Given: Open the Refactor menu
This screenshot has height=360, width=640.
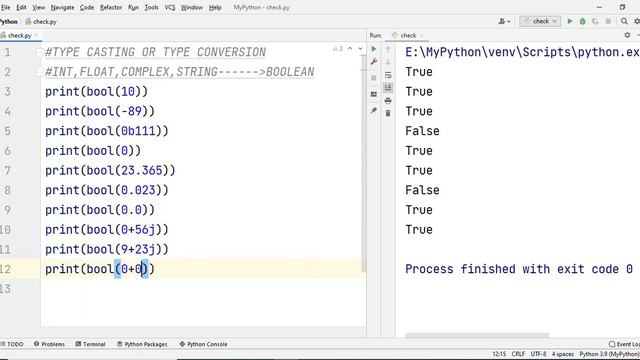Looking at the screenshot, I should pos(111,7).
